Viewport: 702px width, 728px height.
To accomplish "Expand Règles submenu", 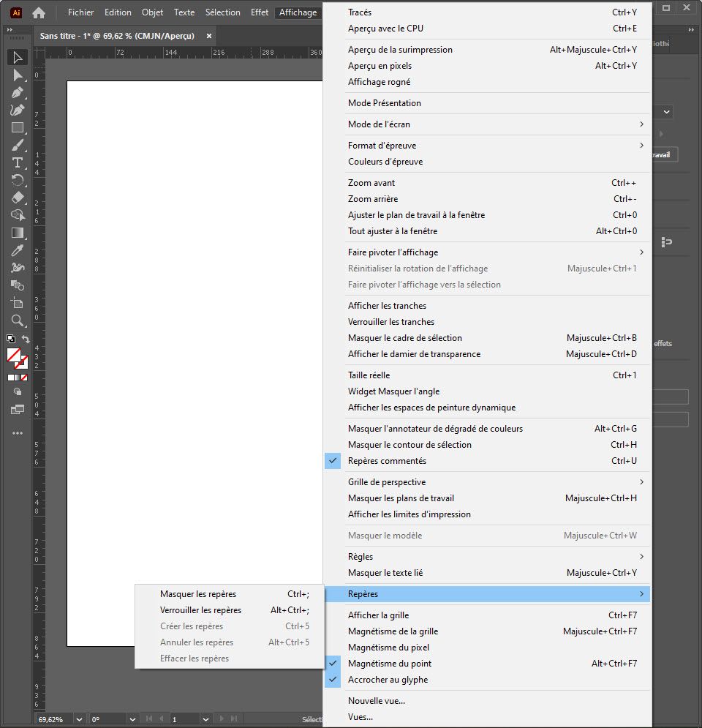I will 487,557.
